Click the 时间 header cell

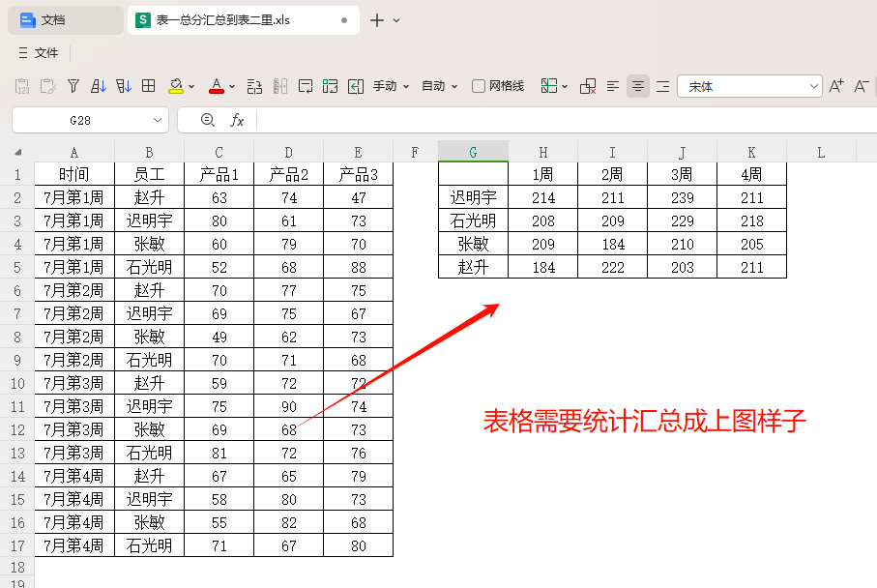pyautogui.click(x=74, y=174)
